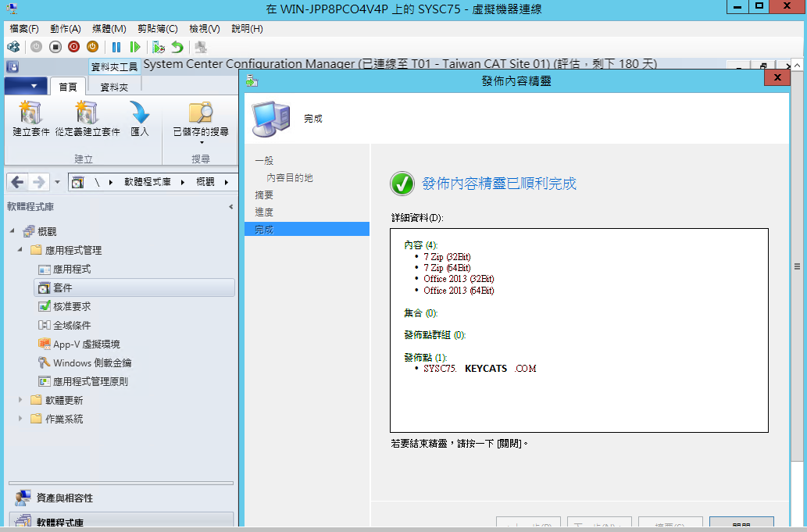Image resolution: width=807 pixels, height=532 pixels.
Task: Open the navigation history dropdown arrow
Action: click(57, 181)
